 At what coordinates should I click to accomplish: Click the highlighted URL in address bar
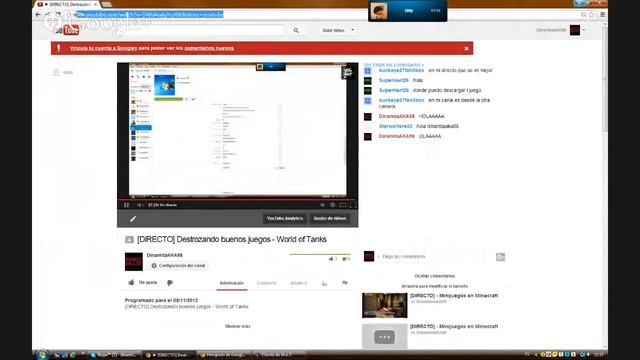pyautogui.click(x=149, y=15)
